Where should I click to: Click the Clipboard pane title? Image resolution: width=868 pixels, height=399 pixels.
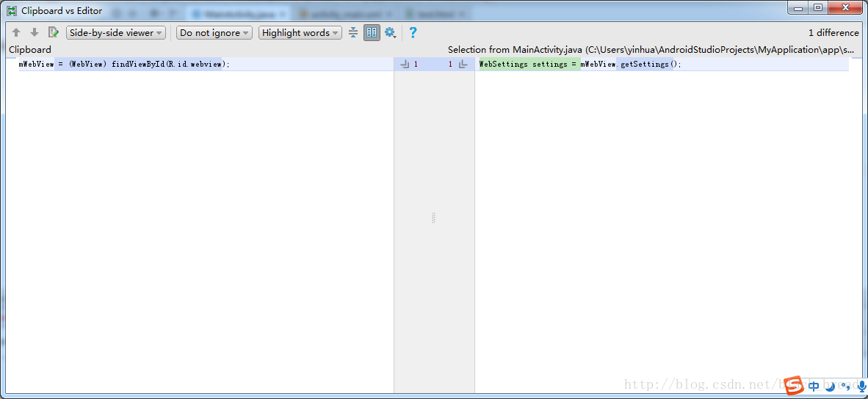click(30, 50)
